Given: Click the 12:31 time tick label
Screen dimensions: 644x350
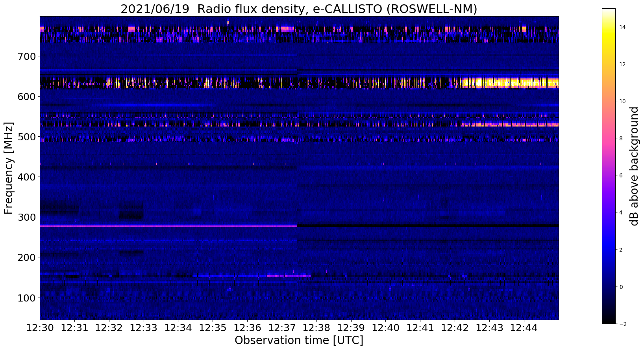Looking at the screenshot, I should tap(74, 328).
